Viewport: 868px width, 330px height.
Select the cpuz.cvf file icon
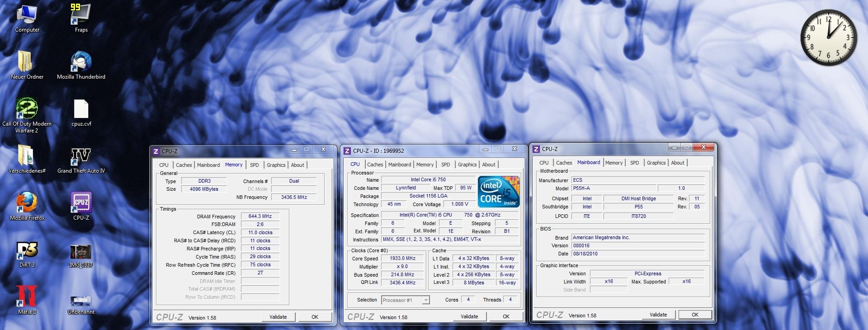[x=81, y=113]
